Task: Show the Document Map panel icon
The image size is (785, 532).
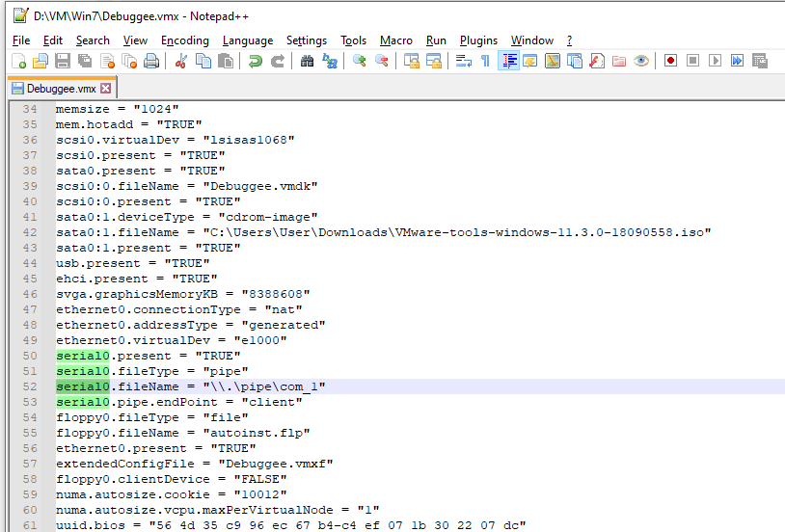Action: [x=553, y=61]
